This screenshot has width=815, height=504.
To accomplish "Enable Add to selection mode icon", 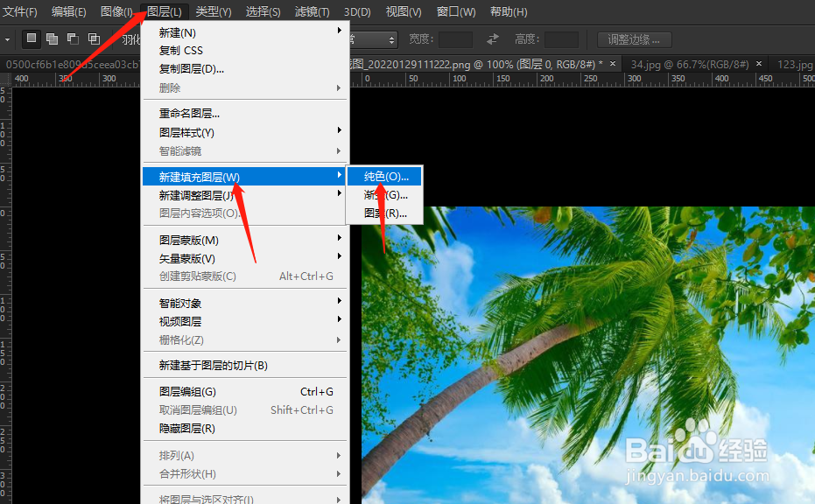I will [53, 39].
